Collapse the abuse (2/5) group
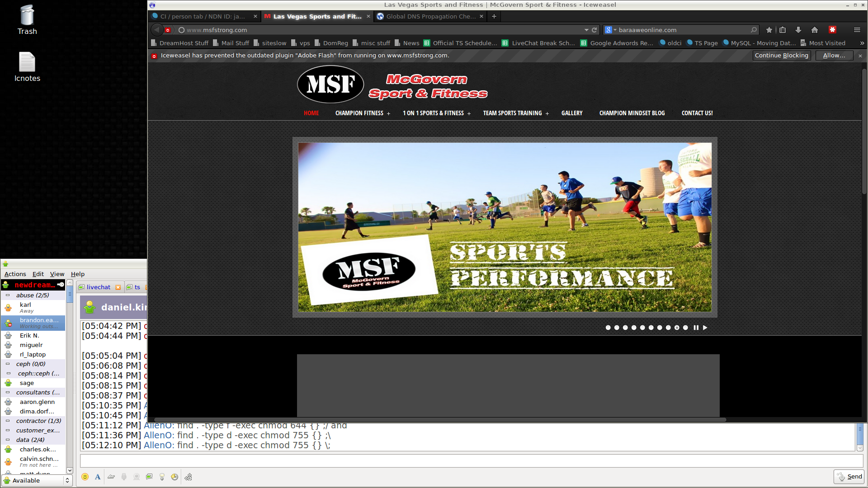Screen dimensions: 868x488 point(8,295)
